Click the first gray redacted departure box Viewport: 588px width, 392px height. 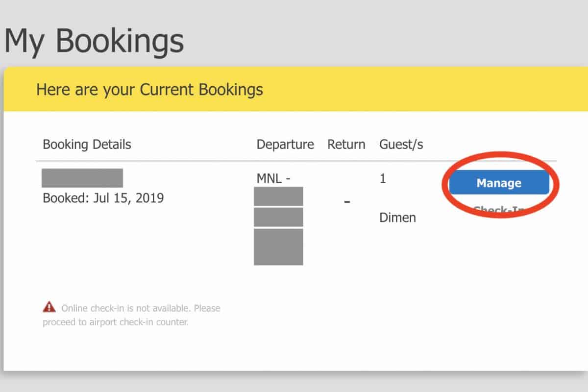click(x=278, y=196)
